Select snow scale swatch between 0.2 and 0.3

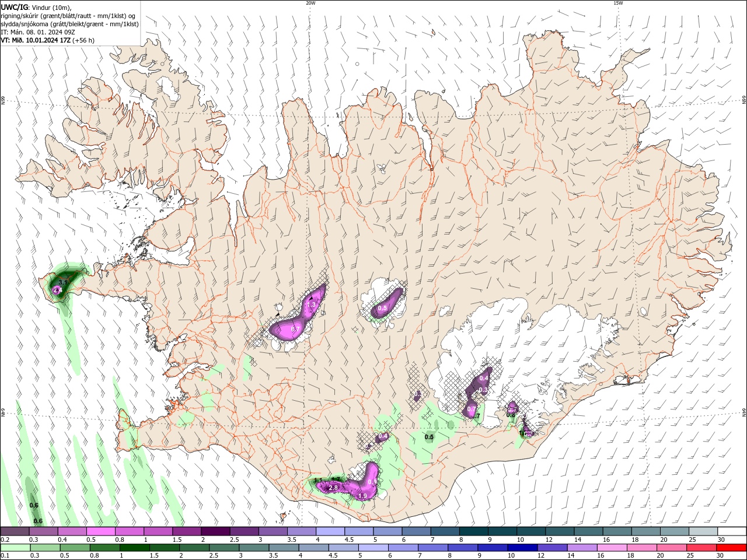[14, 531]
